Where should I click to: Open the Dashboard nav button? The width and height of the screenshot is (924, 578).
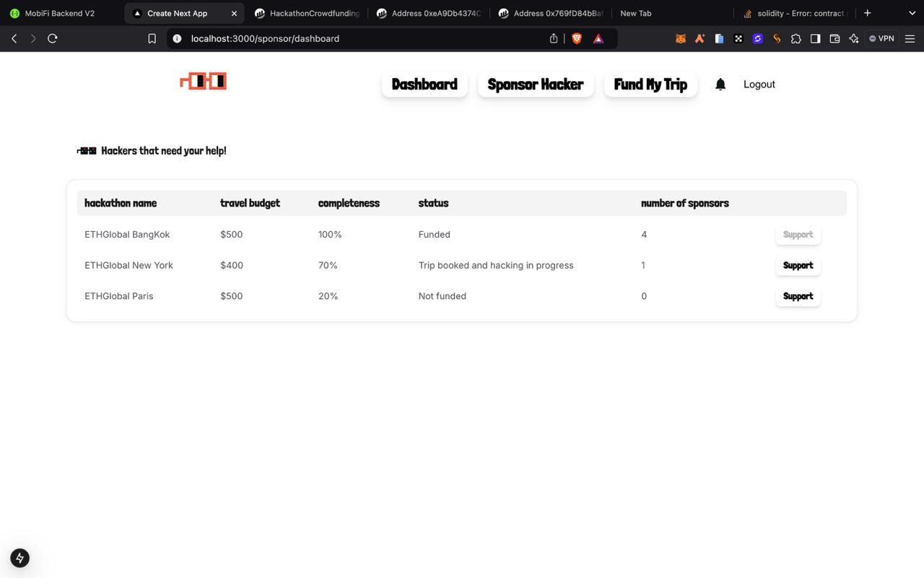click(424, 85)
